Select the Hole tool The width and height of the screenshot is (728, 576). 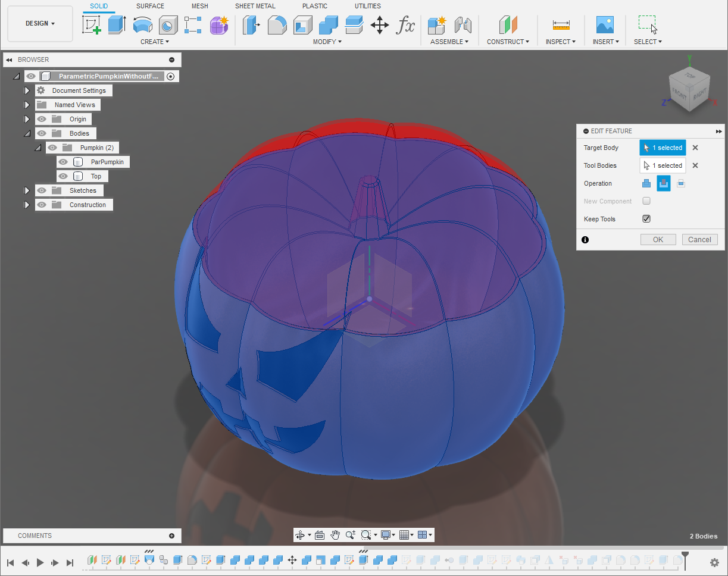168,25
